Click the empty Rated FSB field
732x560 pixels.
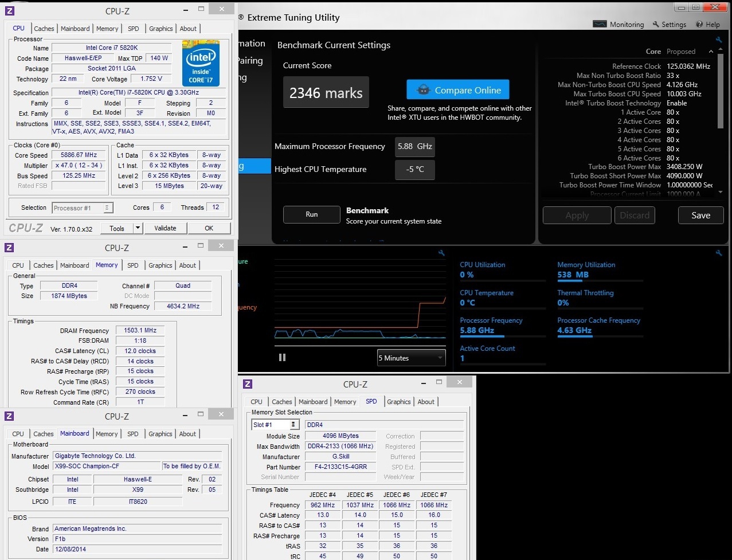79,186
